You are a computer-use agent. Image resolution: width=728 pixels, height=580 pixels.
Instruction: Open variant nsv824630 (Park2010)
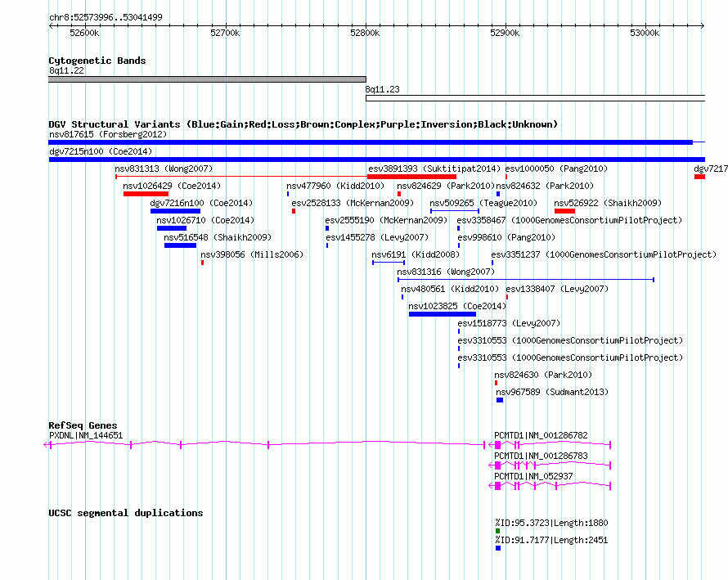543,375
